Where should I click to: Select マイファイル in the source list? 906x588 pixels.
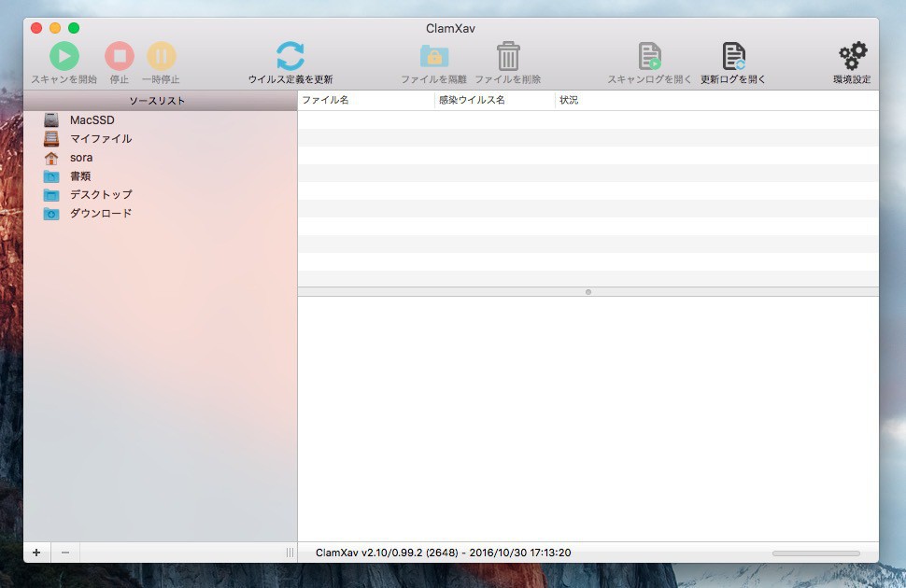tap(100, 139)
